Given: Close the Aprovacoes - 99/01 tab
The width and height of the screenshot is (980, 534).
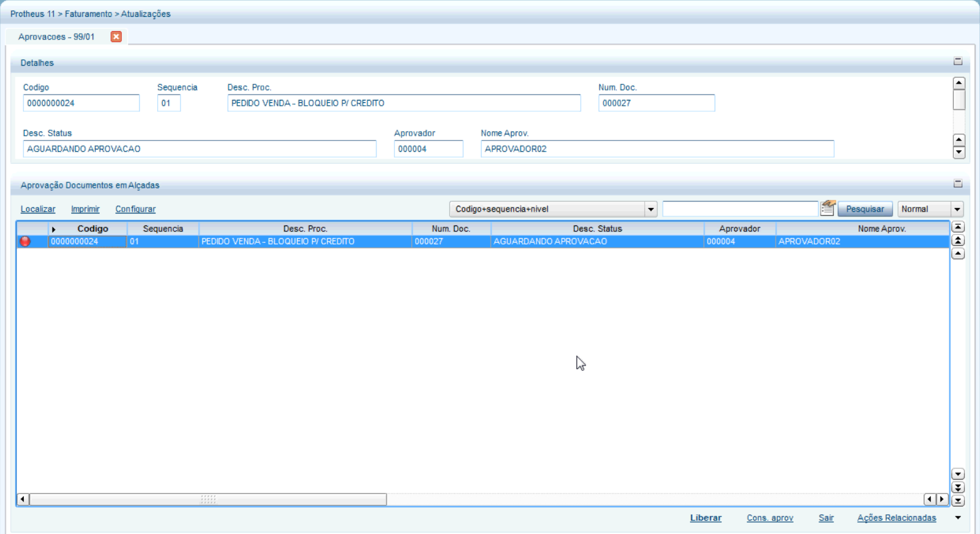Looking at the screenshot, I should (x=116, y=36).
